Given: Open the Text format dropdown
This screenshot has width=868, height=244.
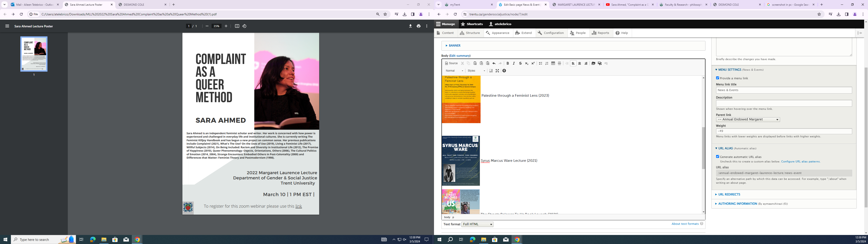Looking at the screenshot, I should 477,224.
